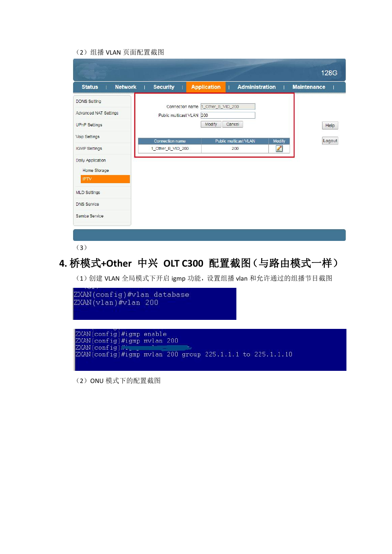This screenshot has width=392, height=554.
Task: Select the Application tab
Action: pyautogui.click(x=206, y=87)
